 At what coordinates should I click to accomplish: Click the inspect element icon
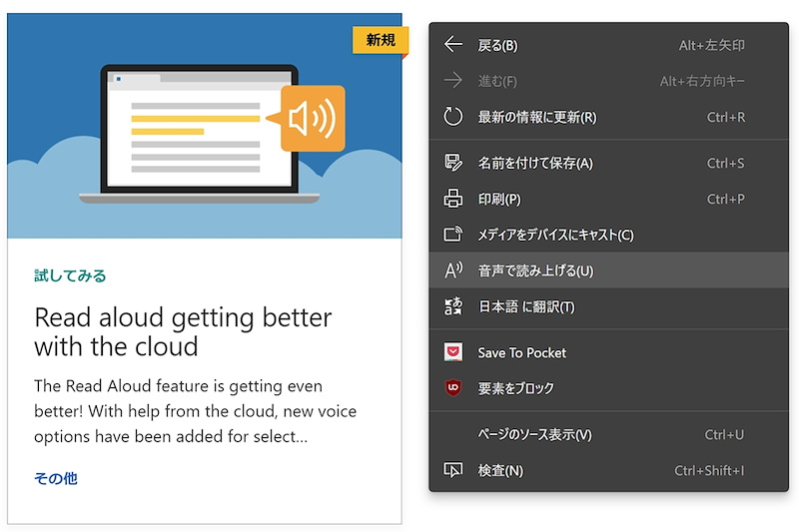pos(453,470)
